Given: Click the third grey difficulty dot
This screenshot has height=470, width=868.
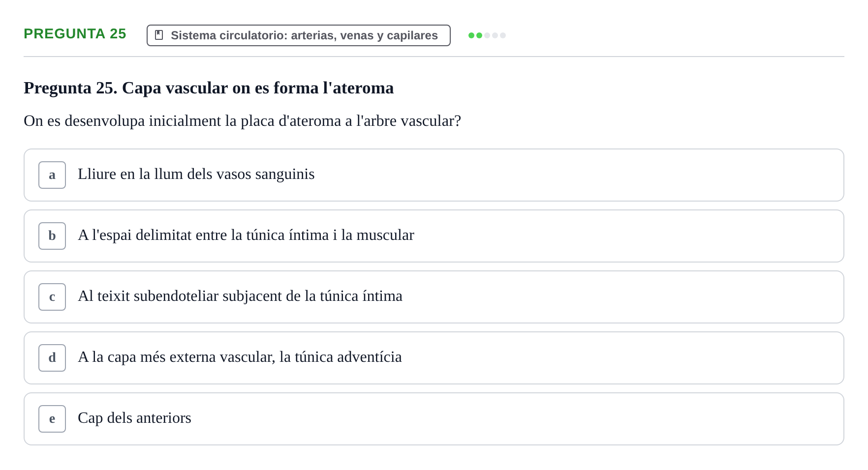Looking at the screenshot, I should coord(487,35).
